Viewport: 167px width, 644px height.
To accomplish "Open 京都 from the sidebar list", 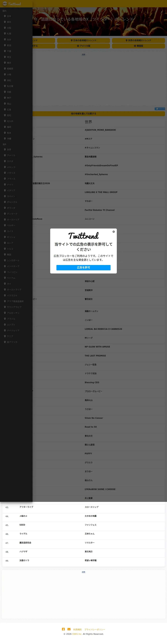I will point(16,92).
